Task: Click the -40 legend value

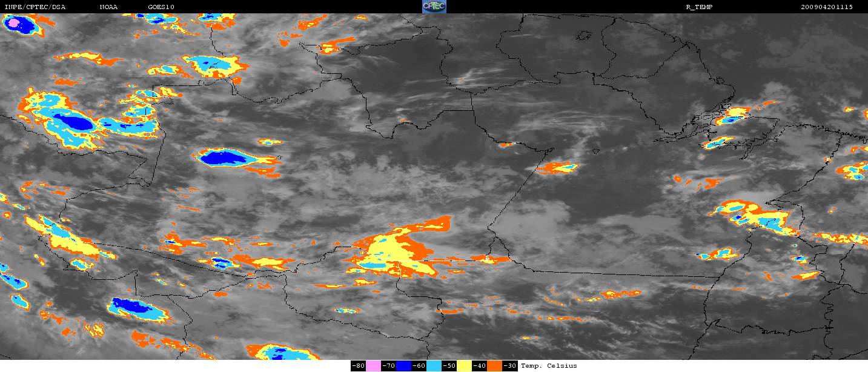Action: (480, 366)
